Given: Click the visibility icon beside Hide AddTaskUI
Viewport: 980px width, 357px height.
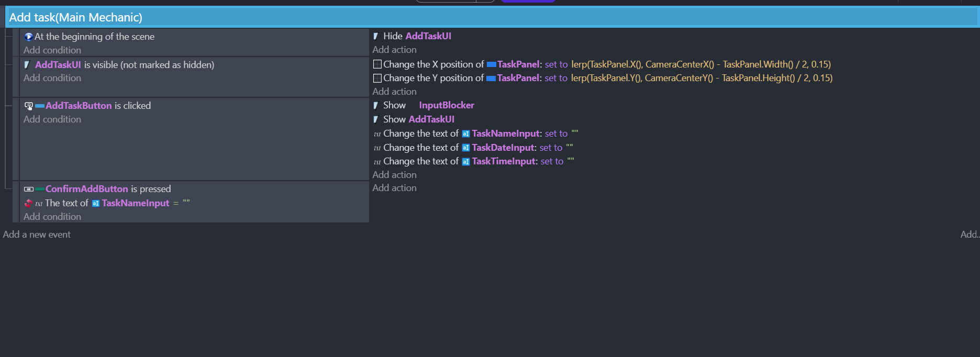Looking at the screenshot, I should pyautogui.click(x=376, y=36).
